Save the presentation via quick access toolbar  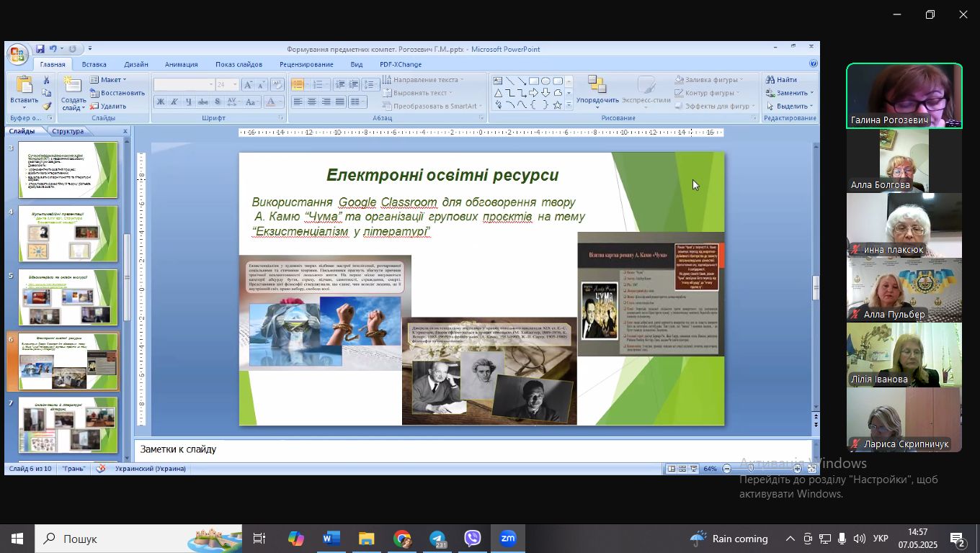coord(40,49)
